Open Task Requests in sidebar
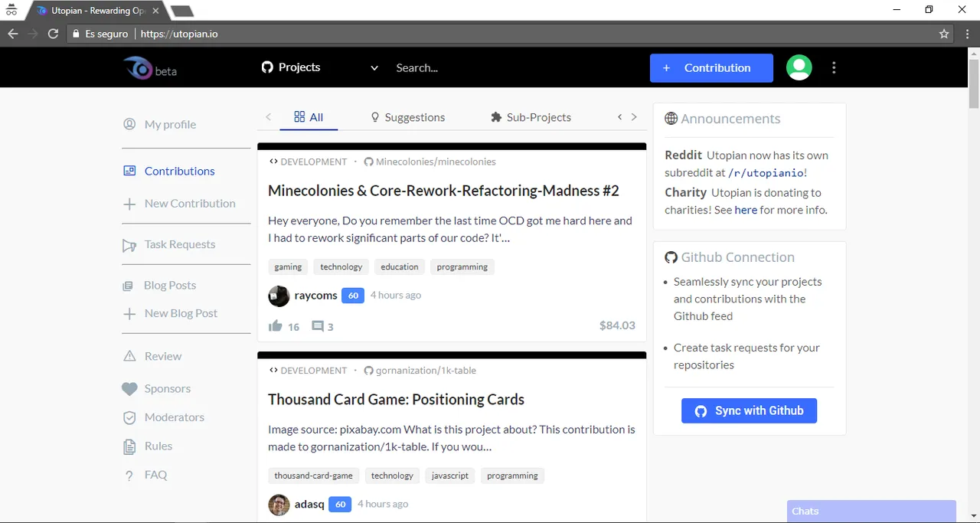This screenshot has height=523, width=980. (x=169, y=244)
